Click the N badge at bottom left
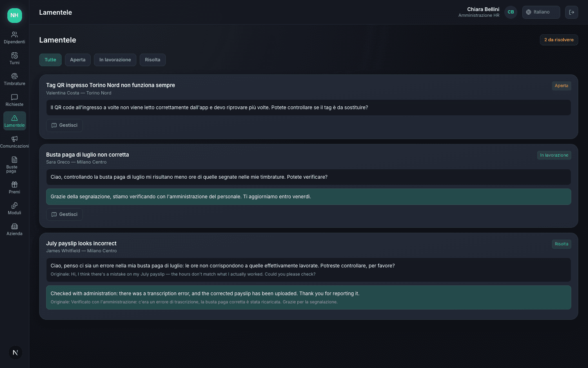The image size is (588, 368). 16,352
